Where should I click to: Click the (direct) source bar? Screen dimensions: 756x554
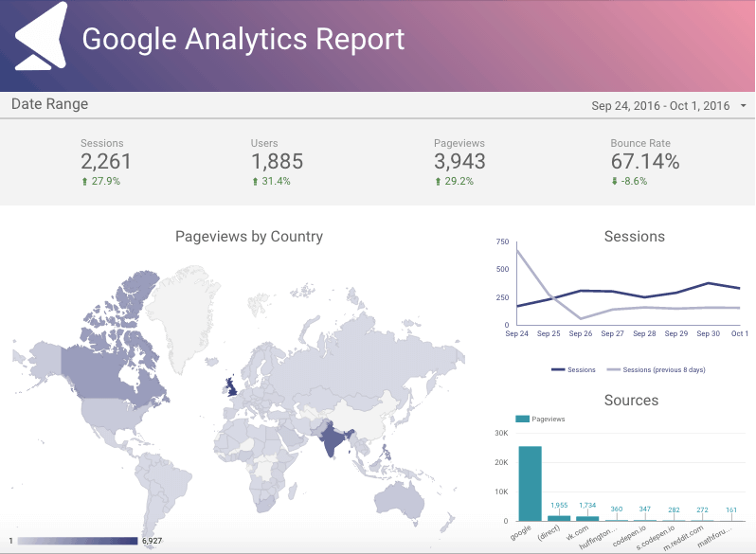click(559, 518)
